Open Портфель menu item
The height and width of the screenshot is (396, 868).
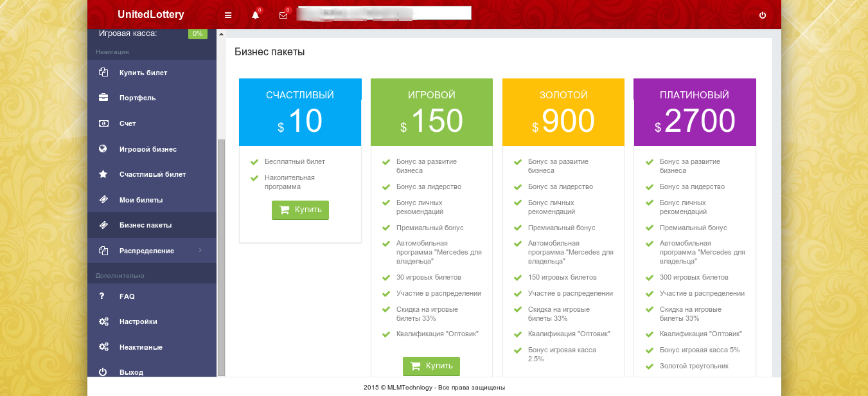pyautogui.click(x=152, y=98)
